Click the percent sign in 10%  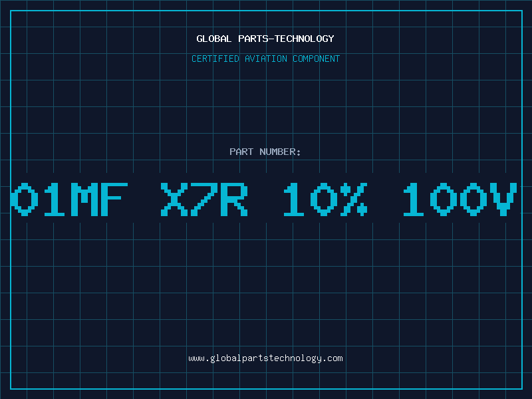click(x=354, y=199)
